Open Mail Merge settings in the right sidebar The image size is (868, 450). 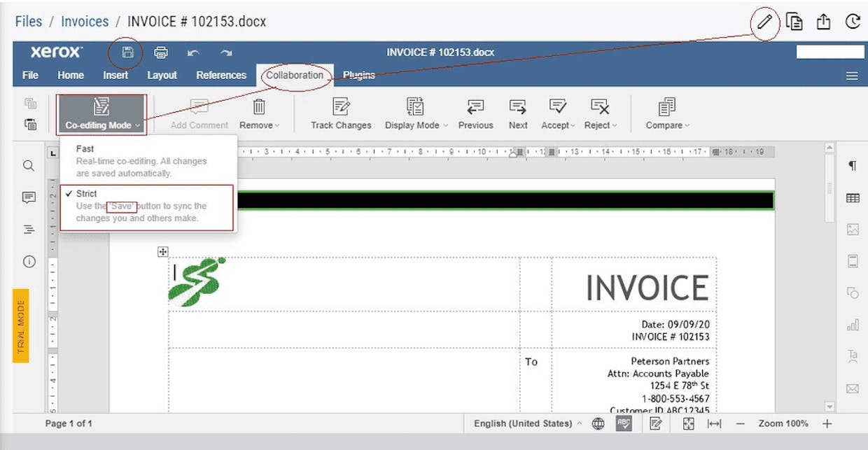(853, 388)
